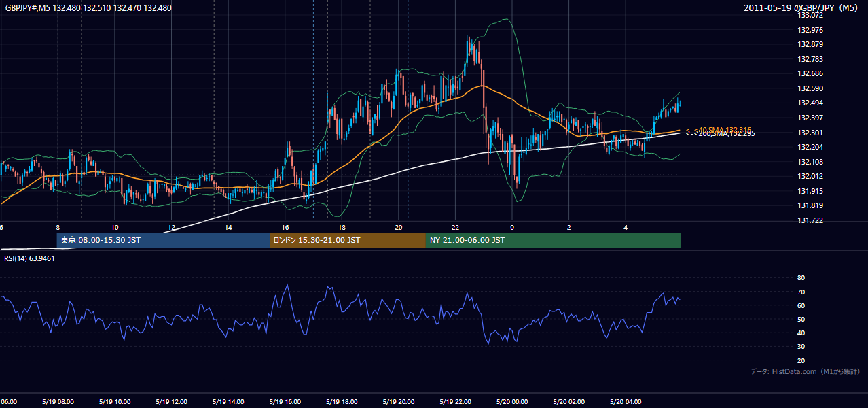
Task: Click price axis value 131.722
Action: pos(810,220)
